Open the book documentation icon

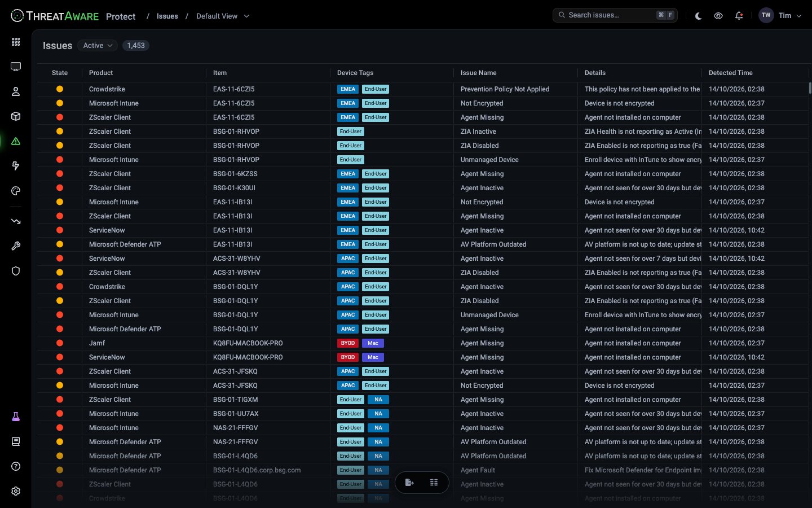coord(16,441)
